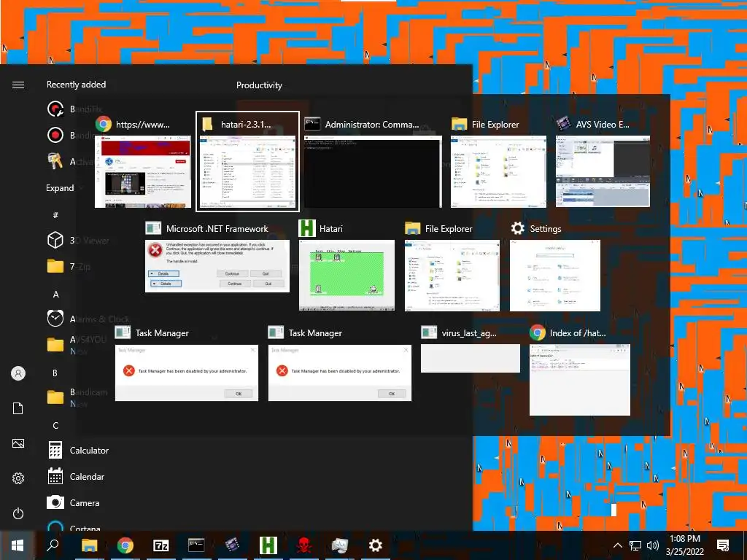
Task: Switch to Microsoft .NET Framework error dialog
Action: (x=217, y=266)
